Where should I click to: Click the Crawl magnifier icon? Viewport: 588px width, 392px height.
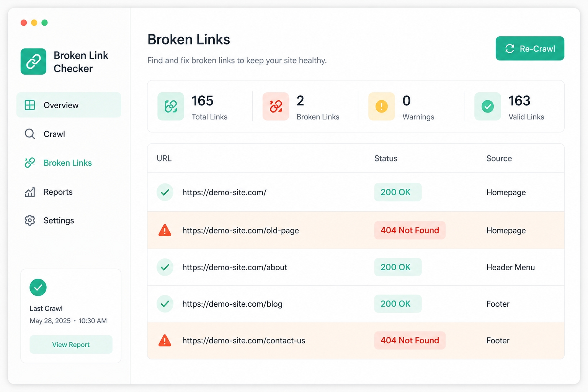[30, 134]
